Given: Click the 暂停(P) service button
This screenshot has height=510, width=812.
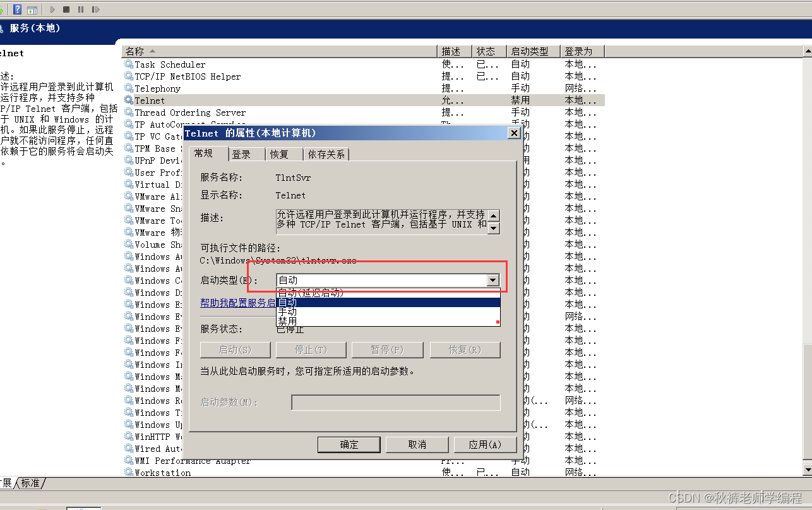Looking at the screenshot, I should 388,349.
